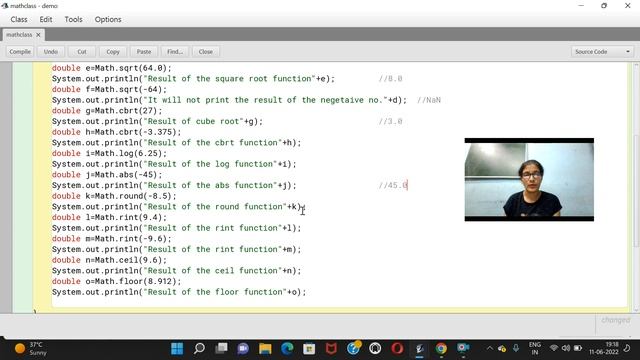Open the 37°C Sunny weather widget
Screen dimensions: 640x360
click(31, 349)
